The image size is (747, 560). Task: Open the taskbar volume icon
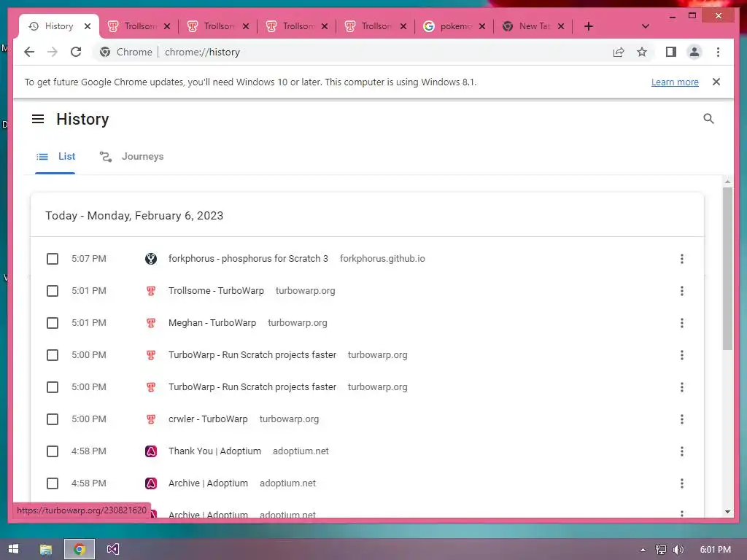(x=678, y=550)
